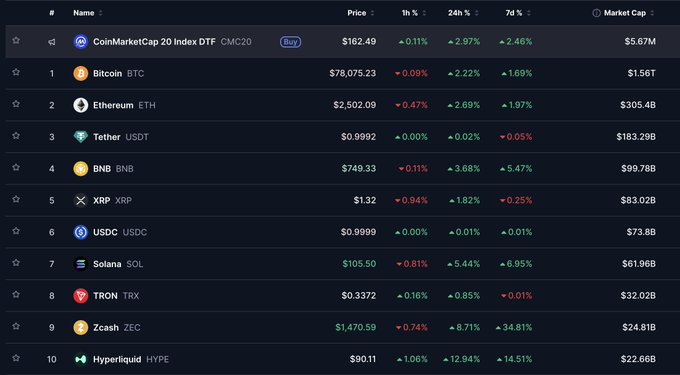
Task: Click the Buy button for CMC20
Action: [290, 42]
